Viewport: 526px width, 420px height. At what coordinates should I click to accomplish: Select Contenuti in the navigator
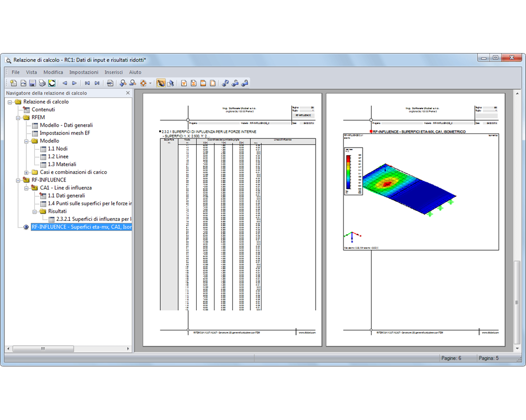click(43, 110)
